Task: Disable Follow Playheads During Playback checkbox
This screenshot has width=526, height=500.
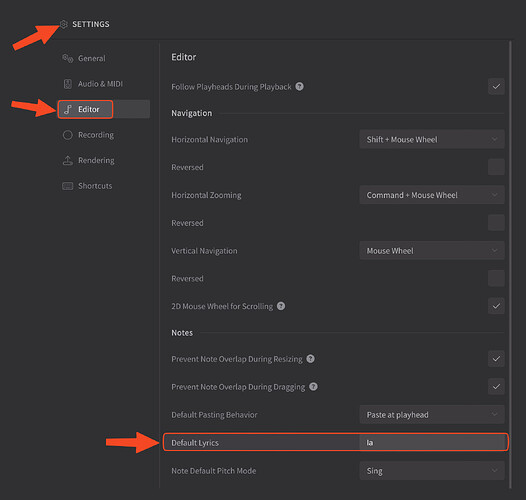Action: coord(496,87)
